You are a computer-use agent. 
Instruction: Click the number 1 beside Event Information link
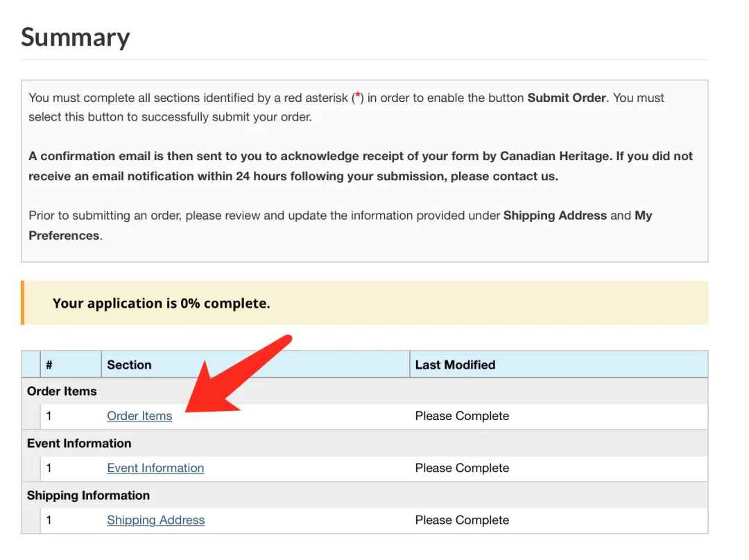(x=49, y=468)
